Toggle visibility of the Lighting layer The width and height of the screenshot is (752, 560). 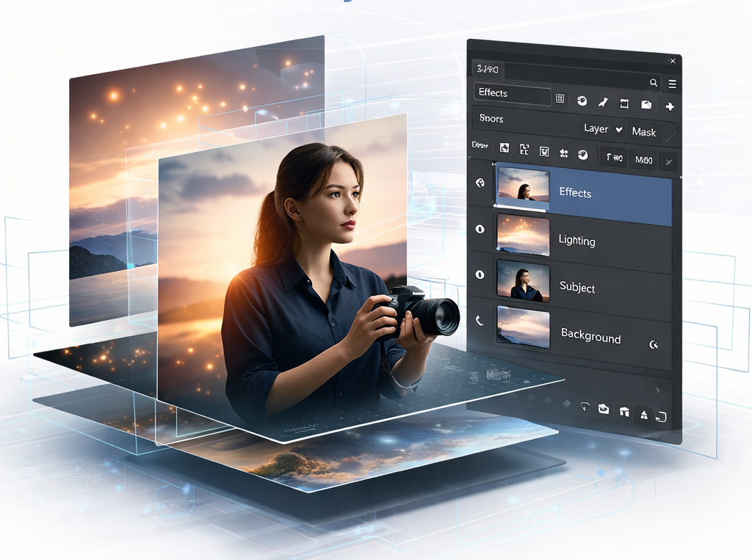point(480,229)
